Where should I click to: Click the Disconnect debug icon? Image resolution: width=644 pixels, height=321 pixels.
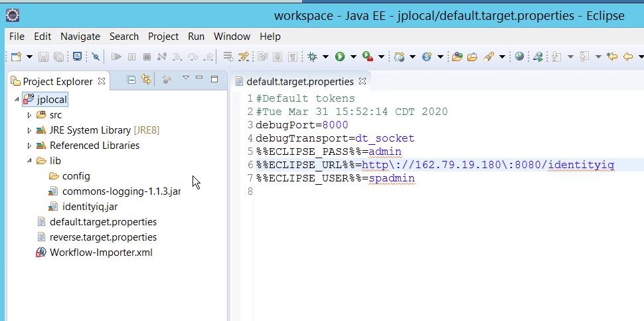[162, 56]
